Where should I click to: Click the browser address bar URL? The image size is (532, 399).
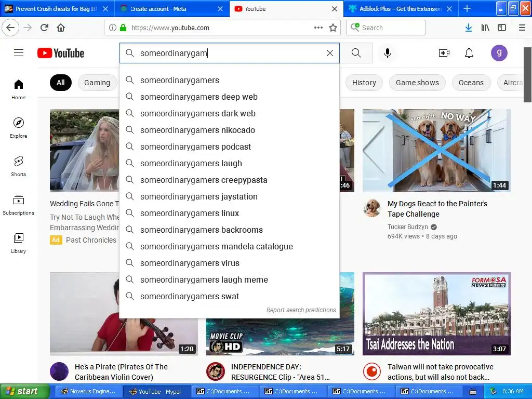[170, 28]
